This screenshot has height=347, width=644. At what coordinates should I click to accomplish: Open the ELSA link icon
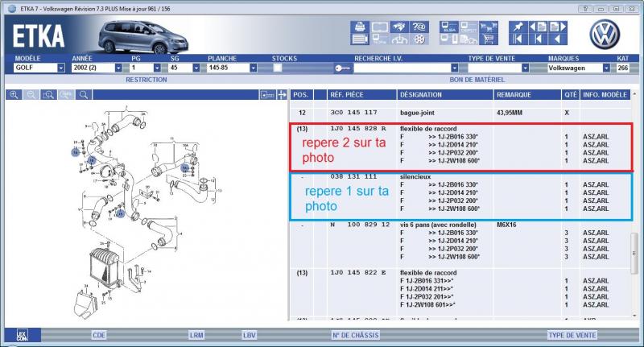[x=449, y=27]
